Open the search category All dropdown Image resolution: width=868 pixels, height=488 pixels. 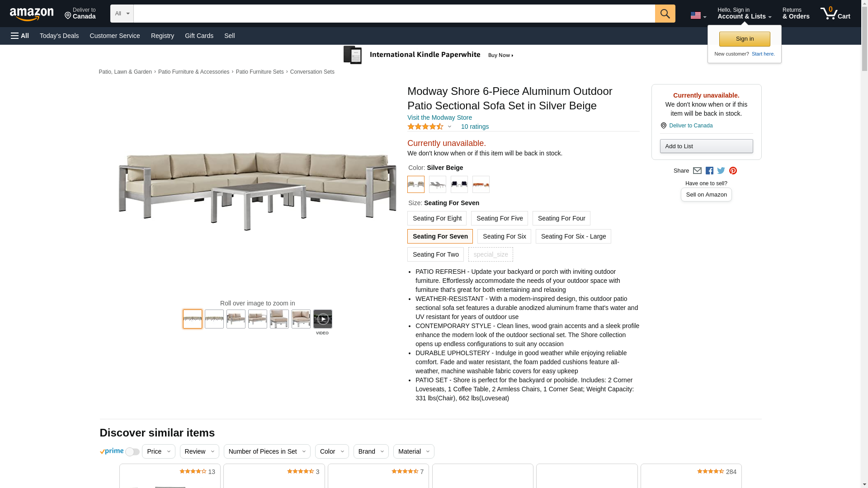122,14
